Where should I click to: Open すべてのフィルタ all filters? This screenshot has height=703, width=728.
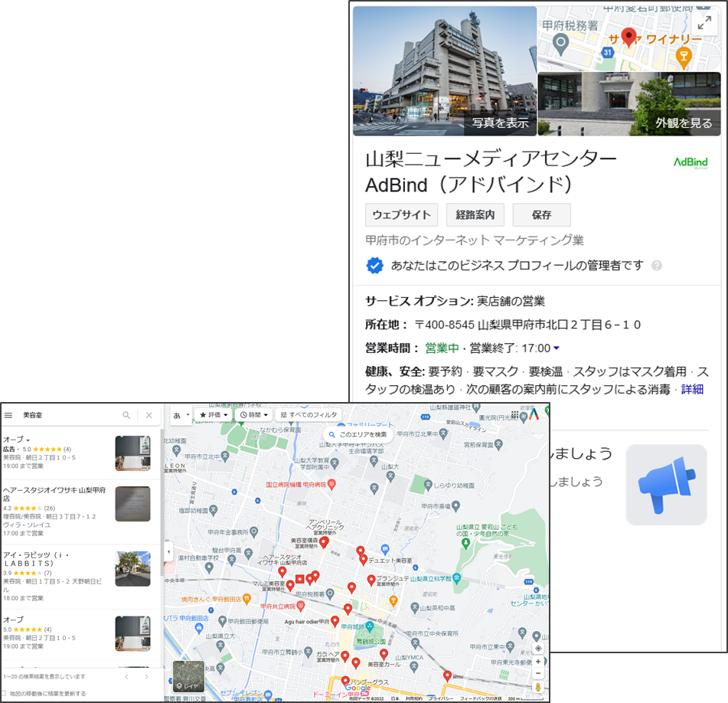pyautogui.click(x=309, y=414)
